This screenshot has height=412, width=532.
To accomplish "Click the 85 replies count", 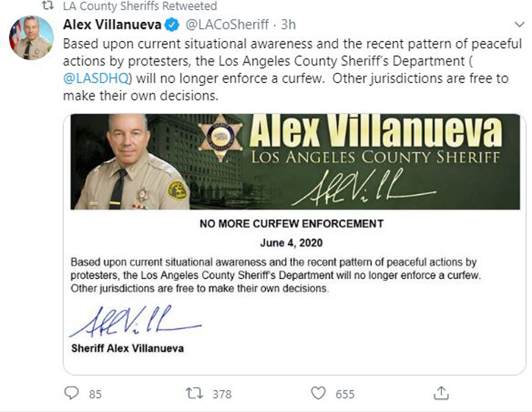I will tap(95, 394).
